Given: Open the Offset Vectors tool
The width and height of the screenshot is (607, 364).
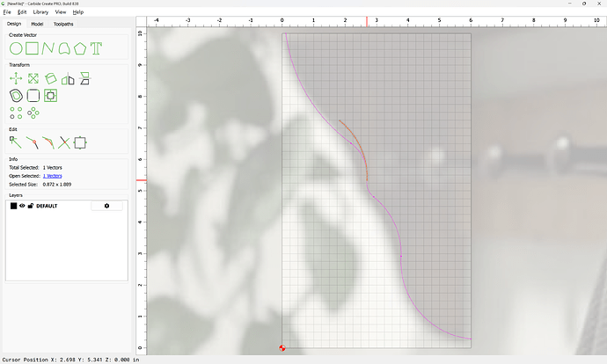Looking at the screenshot, I should point(15,95).
